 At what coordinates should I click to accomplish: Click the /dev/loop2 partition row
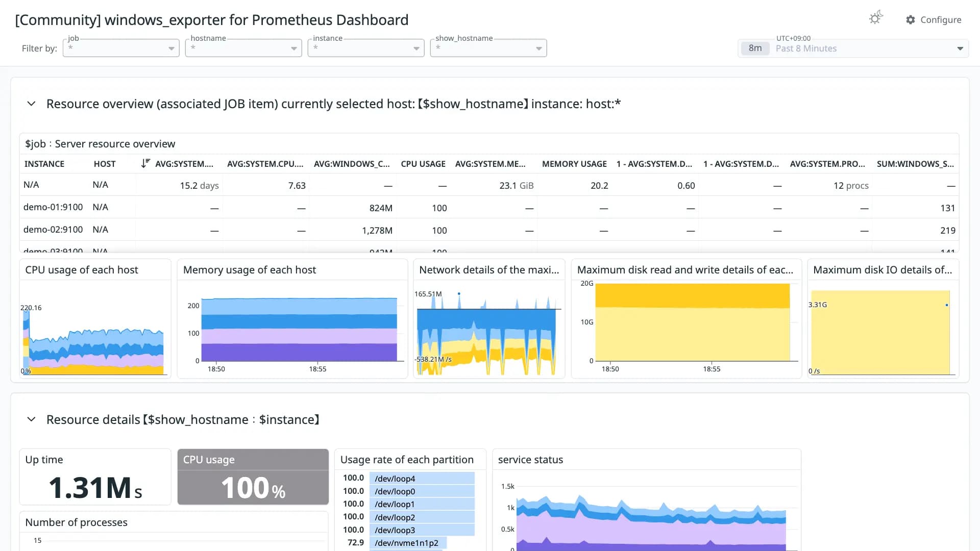pyautogui.click(x=408, y=517)
